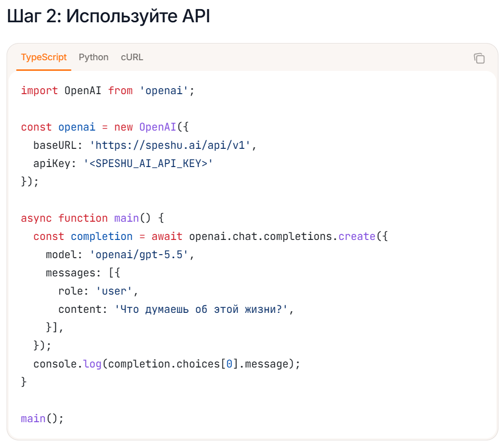The image size is (504, 448).
Task: Click the model 'openai/gpt-5.5' value
Action: [x=139, y=255]
